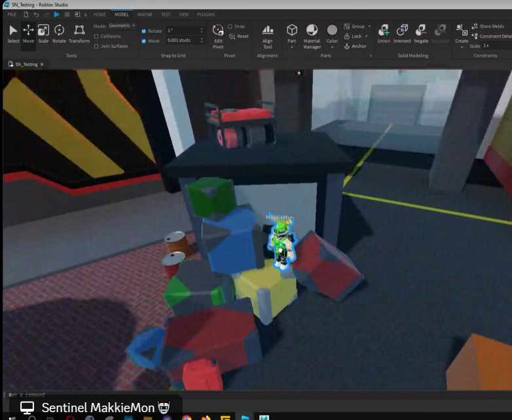Switch to the AVATAR tab
The image size is (512, 420).
coord(145,14)
